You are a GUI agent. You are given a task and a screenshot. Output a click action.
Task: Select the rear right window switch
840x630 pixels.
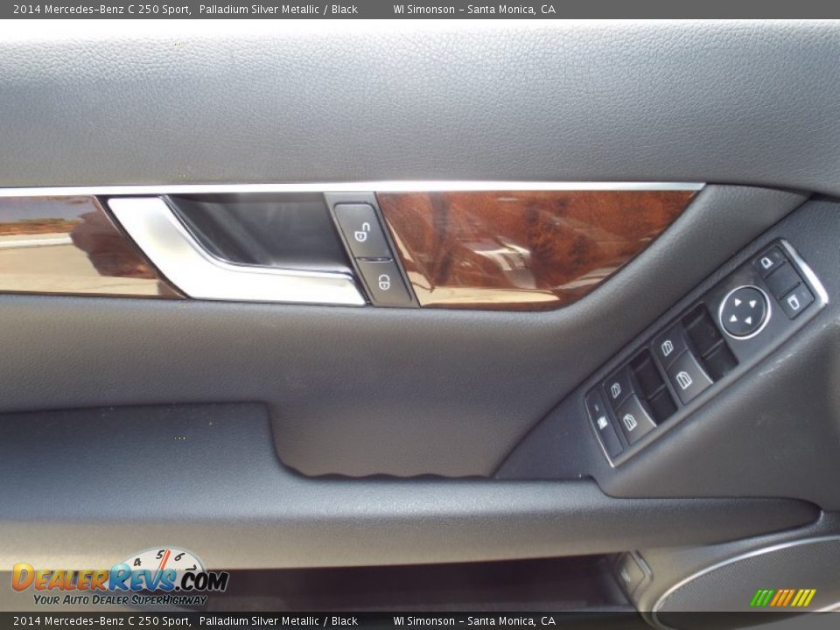pyautogui.click(x=629, y=420)
